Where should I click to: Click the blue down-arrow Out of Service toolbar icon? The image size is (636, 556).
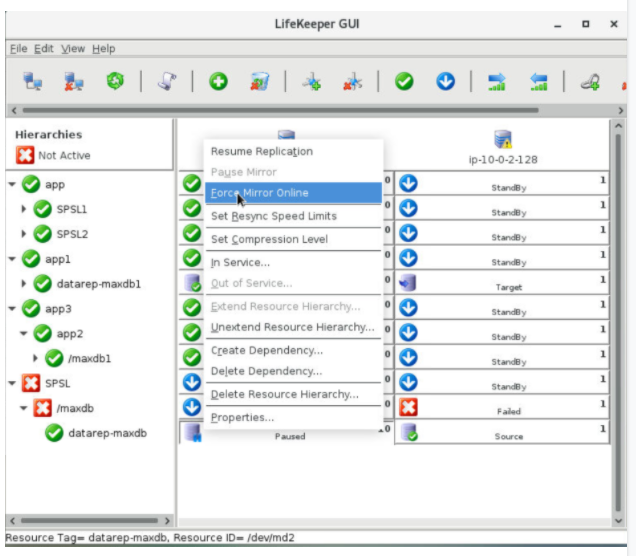[445, 82]
